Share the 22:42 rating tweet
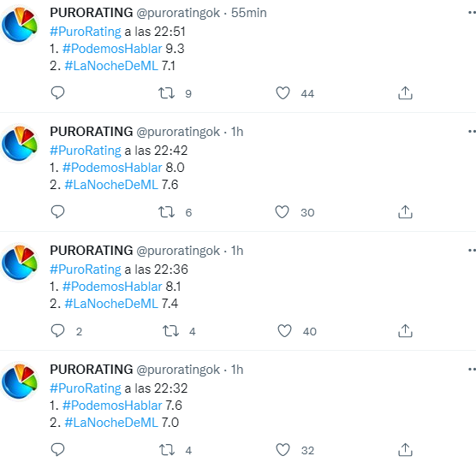 coord(405,211)
